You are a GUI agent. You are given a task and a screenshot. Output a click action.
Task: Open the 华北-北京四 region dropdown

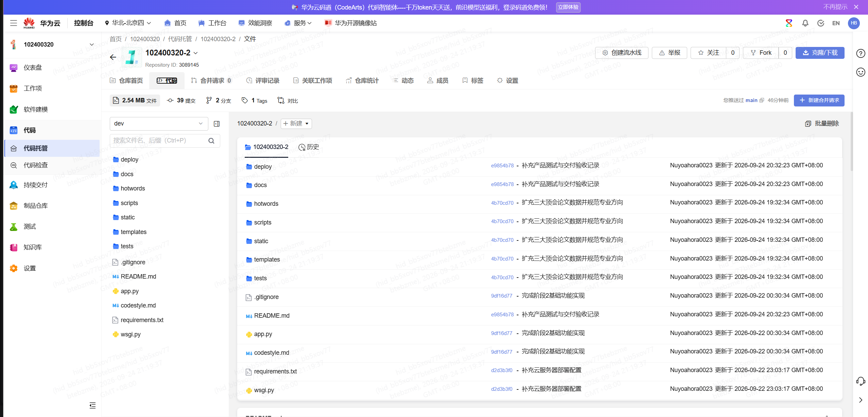coord(128,23)
